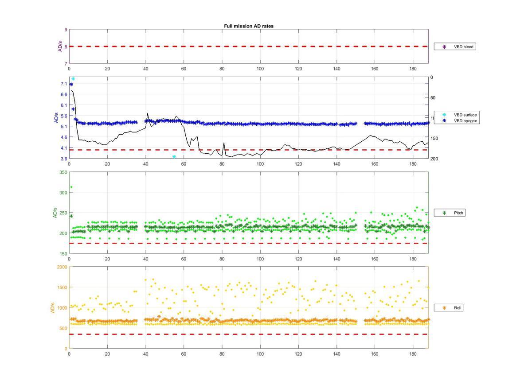Click the purple asterisk marker beside VBD bleed
This screenshot has height=392, width=532.
pos(444,47)
